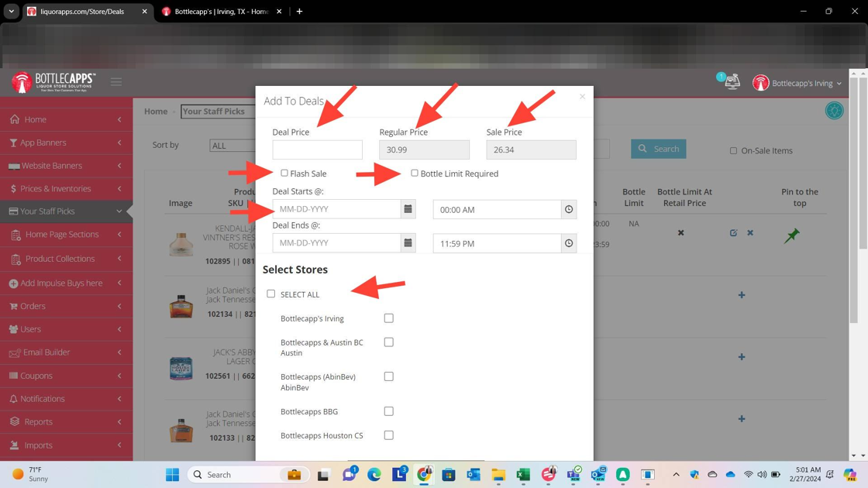The image size is (868, 488).
Task: Click the Deal Starts date field
Action: point(336,209)
